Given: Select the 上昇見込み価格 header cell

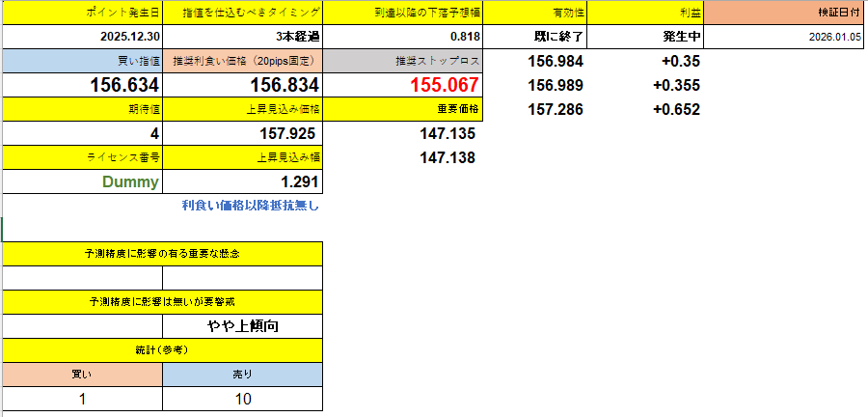Looking at the screenshot, I should coord(243,109).
